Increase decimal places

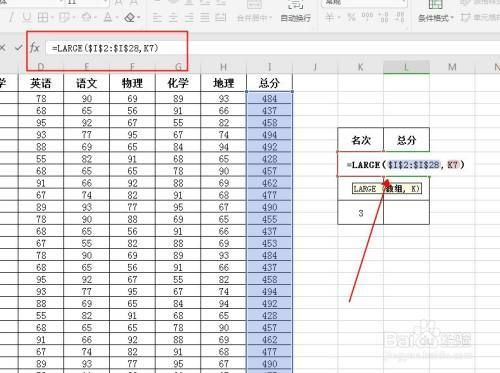(x=384, y=17)
